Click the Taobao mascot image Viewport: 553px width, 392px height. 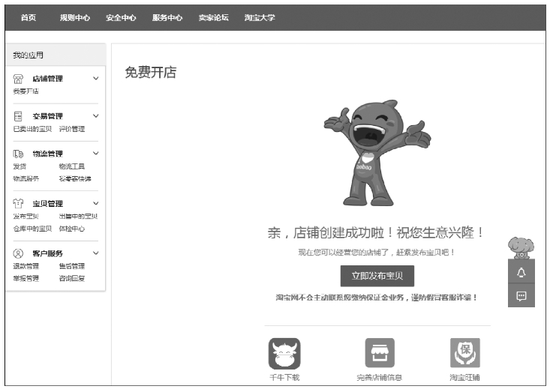[377, 153]
